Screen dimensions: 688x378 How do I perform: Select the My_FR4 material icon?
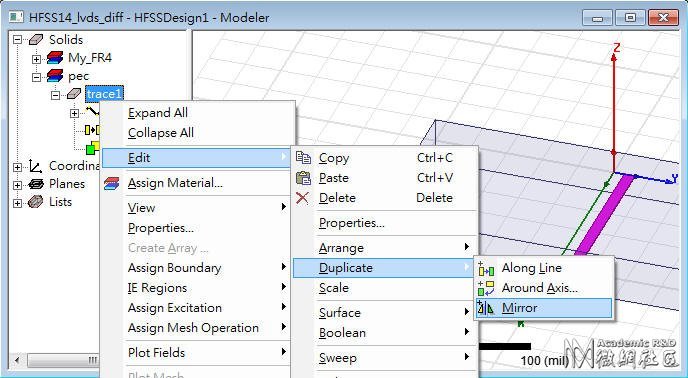click(55, 58)
